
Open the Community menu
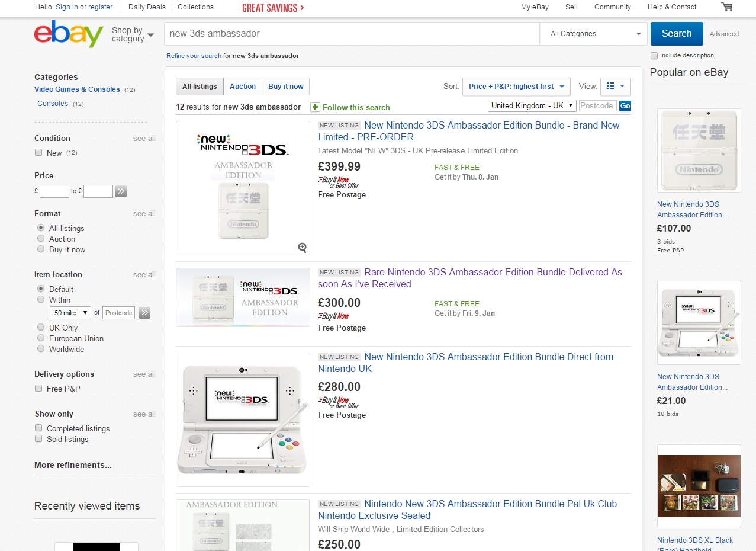(x=613, y=7)
